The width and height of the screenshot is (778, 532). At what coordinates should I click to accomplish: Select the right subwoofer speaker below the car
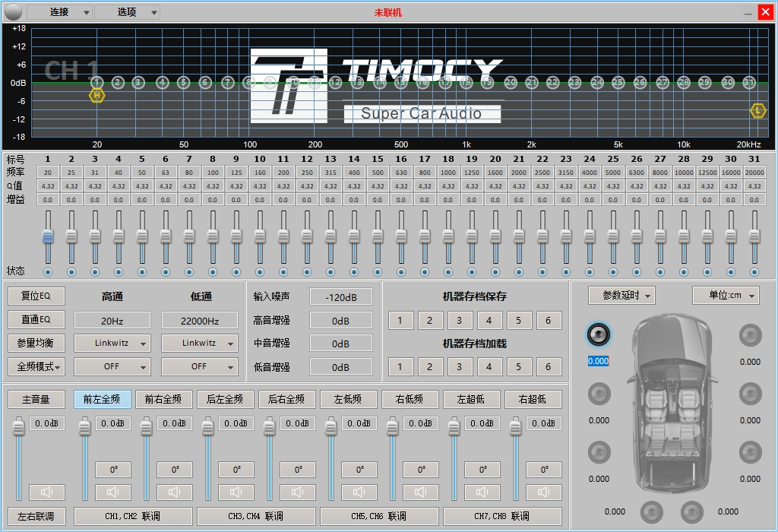click(x=691, y=512)
